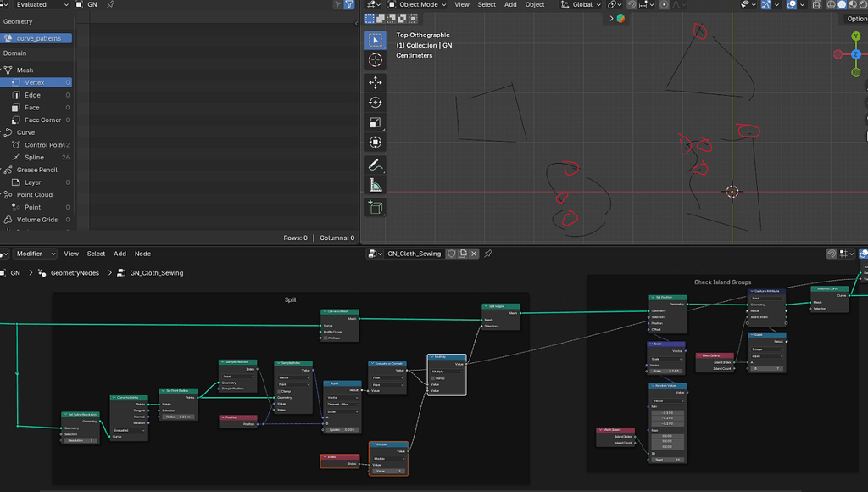Click GeometryNodes in node breadcrumb
The image size is (868, 492).
[75, 273]
